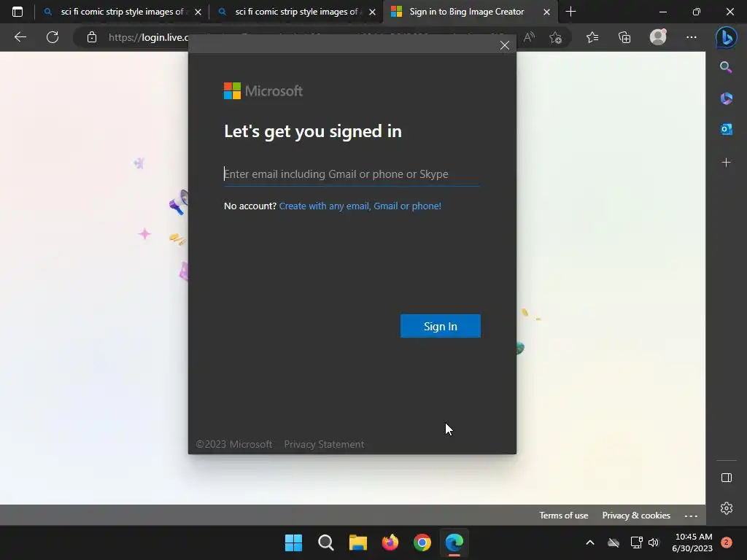This screenshot has height=560, width=747.
Task: Click the Sign In button
Action: [x=440, y=326]
